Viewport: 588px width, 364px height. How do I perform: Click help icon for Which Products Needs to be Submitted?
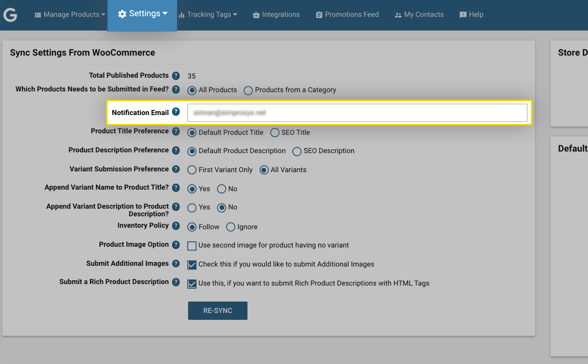[176, 90]
